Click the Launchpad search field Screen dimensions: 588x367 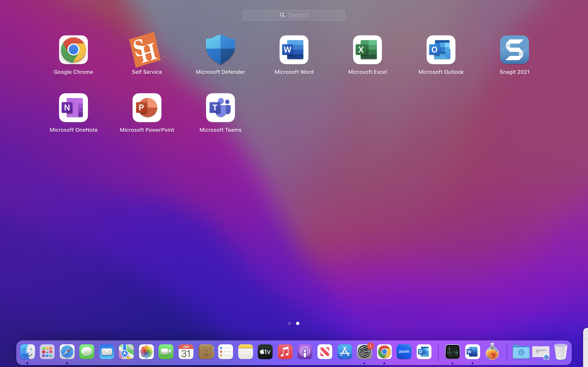(294, 15)
